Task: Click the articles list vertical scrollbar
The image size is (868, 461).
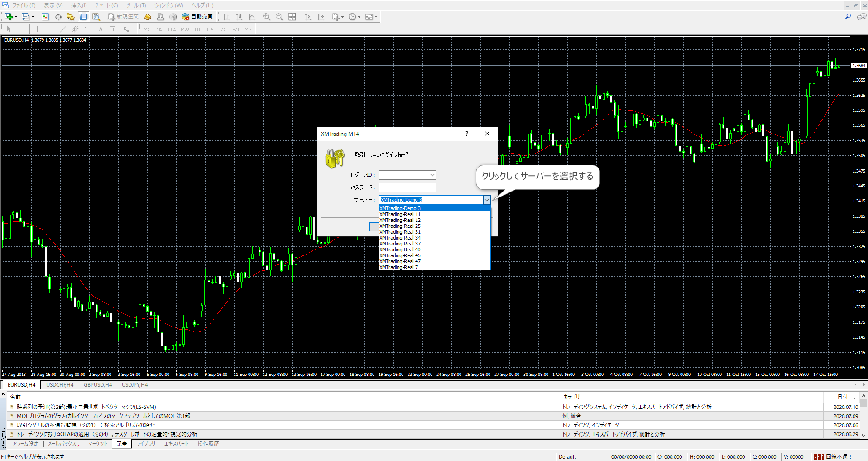Action: tap(863, 416)
